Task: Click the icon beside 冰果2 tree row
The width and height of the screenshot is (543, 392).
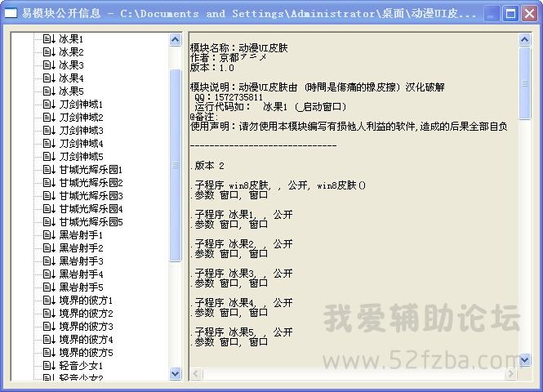Action: coord(49,52)
